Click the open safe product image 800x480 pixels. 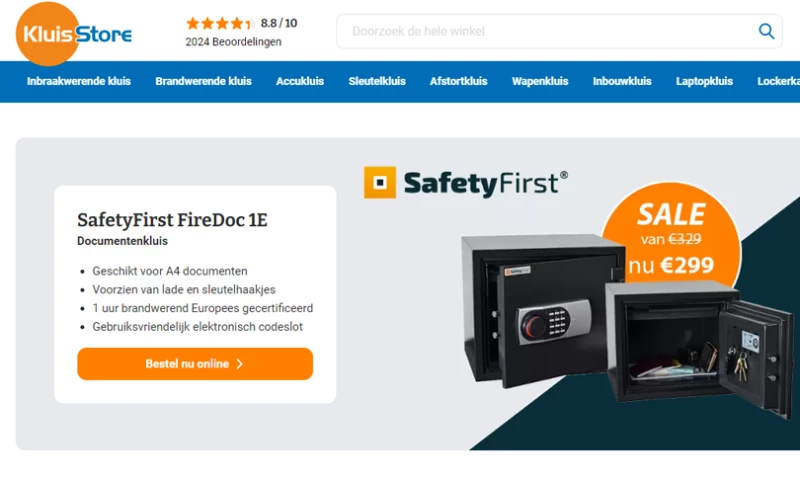(699, 349)
